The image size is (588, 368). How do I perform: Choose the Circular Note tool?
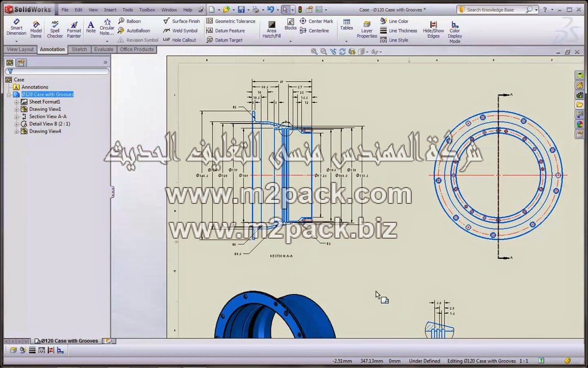click(x=107, y=27)
